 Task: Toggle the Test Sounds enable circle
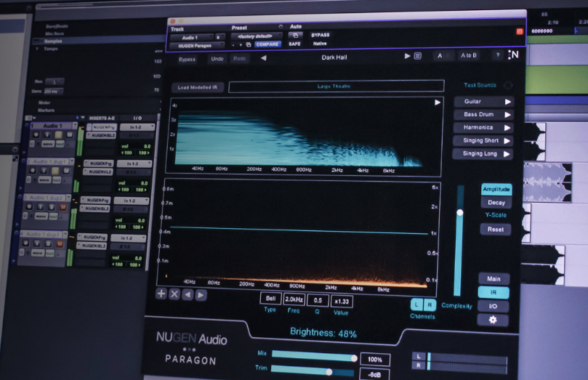click(508, 86)
